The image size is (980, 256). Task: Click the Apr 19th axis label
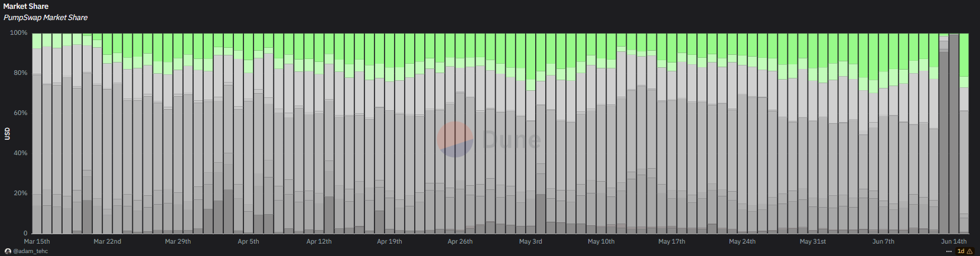tap(389, 241)
